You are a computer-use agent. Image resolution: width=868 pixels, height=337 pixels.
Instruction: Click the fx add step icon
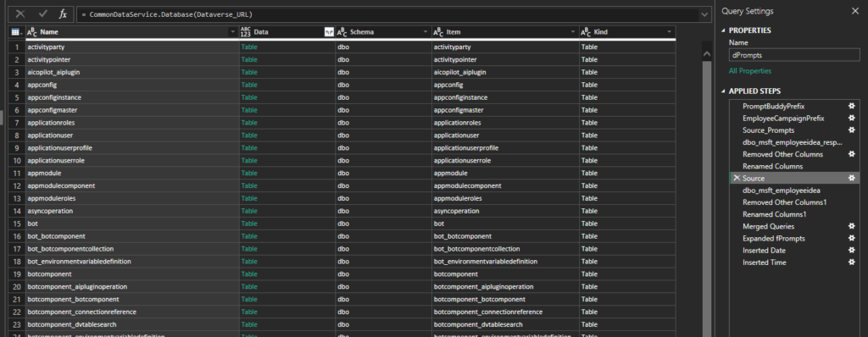(63, 14)
